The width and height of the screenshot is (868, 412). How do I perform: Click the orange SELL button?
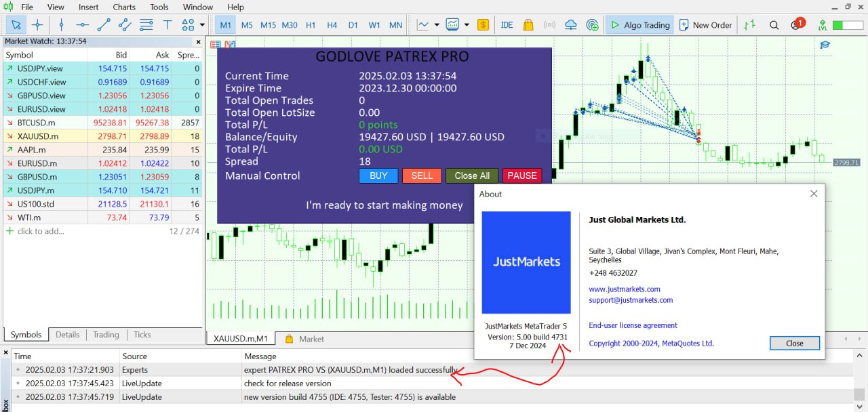pyautogui.click(x=422, y=176)
